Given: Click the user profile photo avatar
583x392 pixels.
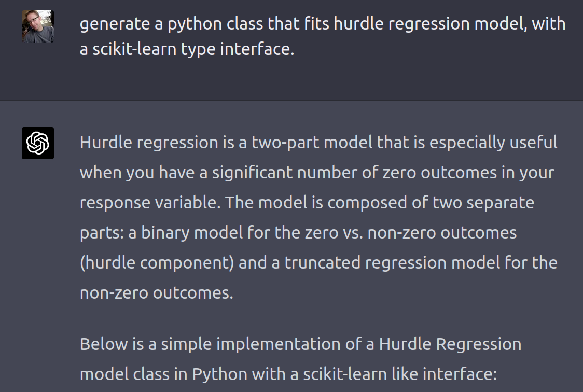Looking at the screenshot, I should (x=38, y=26).
